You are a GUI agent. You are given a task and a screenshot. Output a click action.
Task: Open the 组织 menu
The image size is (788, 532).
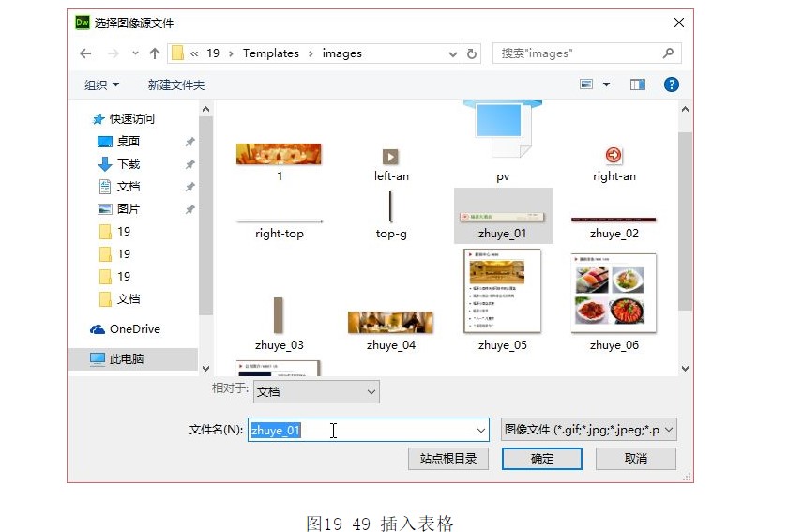(x=101, y=85)
